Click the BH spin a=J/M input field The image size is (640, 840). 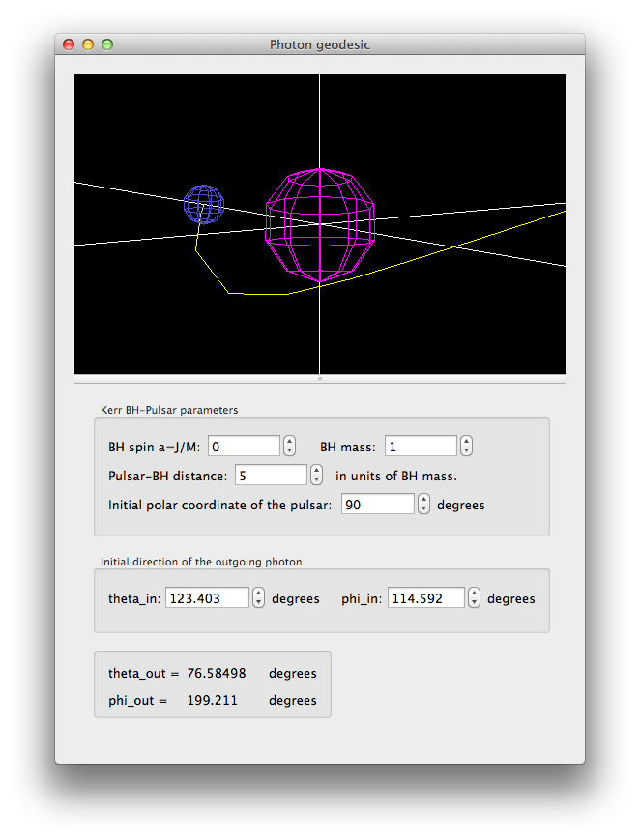(x=244, y=447)
